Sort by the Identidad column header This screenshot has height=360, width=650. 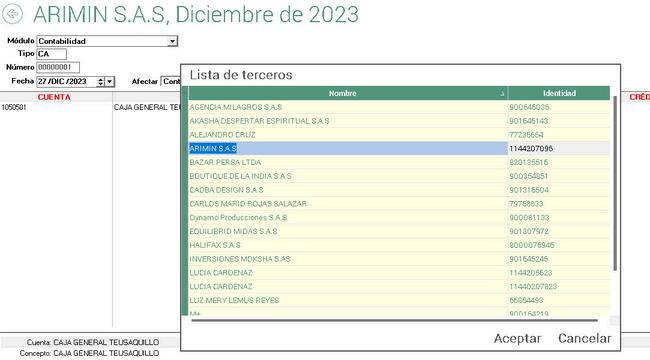coord(559,93)
